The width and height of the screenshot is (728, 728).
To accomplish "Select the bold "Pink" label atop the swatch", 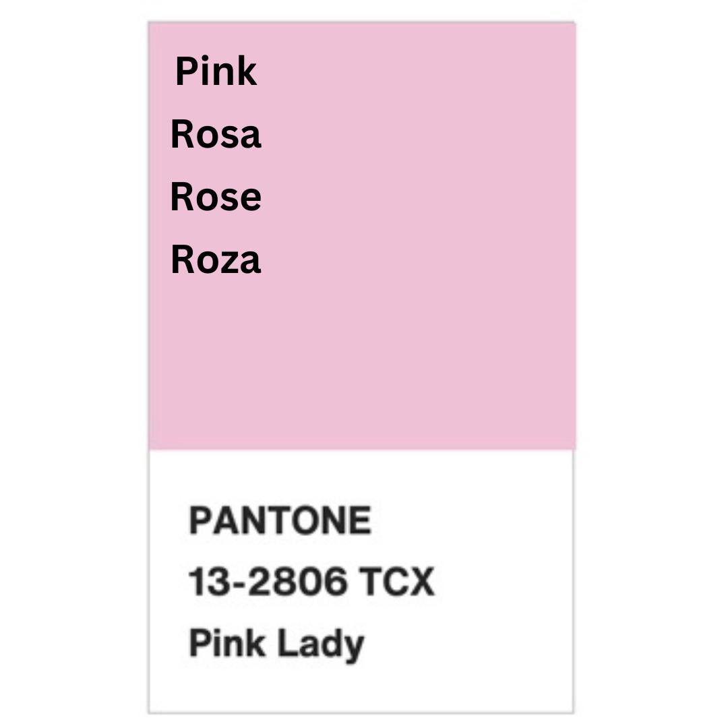I will (216, 71).
